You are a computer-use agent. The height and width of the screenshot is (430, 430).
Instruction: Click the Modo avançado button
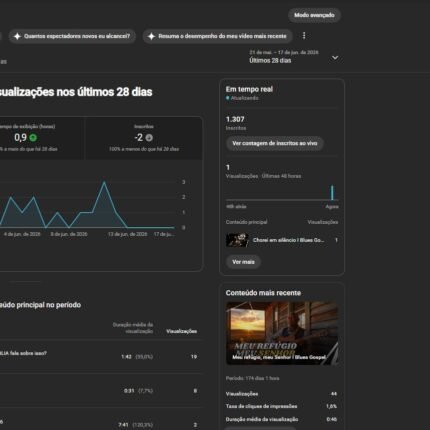[314, 15]
